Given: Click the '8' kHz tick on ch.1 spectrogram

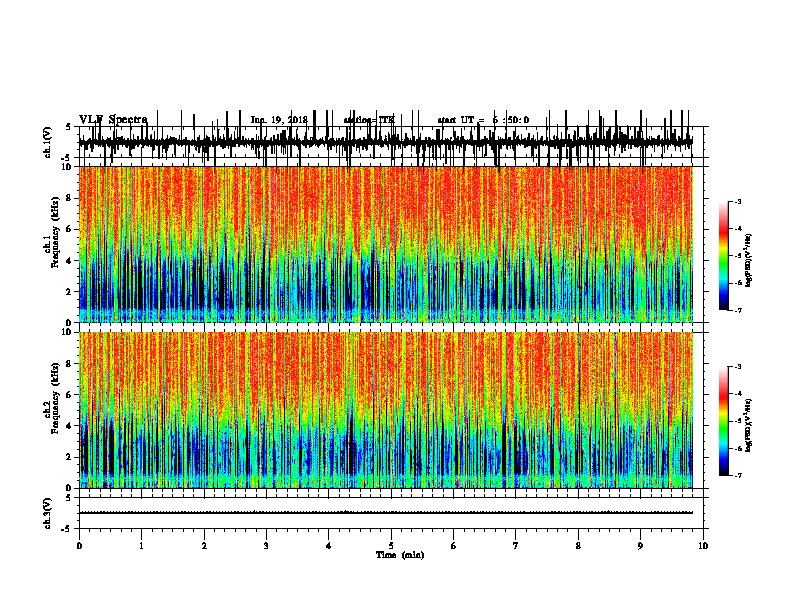Looking at the screenshot, I should (69, 198).
